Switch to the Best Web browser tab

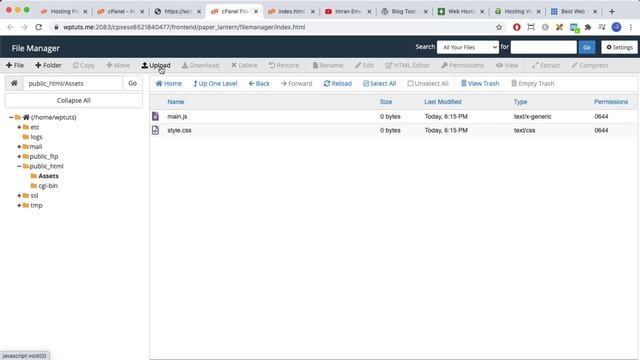tap(573, 11)
